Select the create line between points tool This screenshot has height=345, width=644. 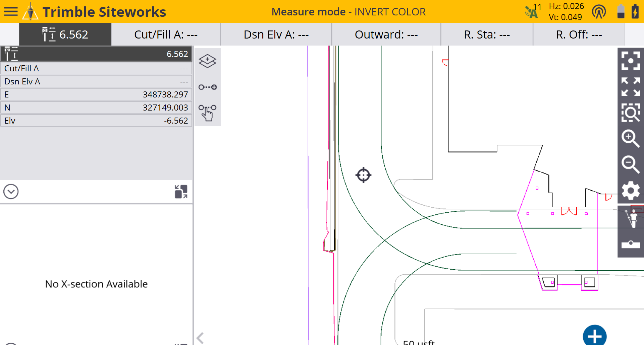tap(207, 87)
